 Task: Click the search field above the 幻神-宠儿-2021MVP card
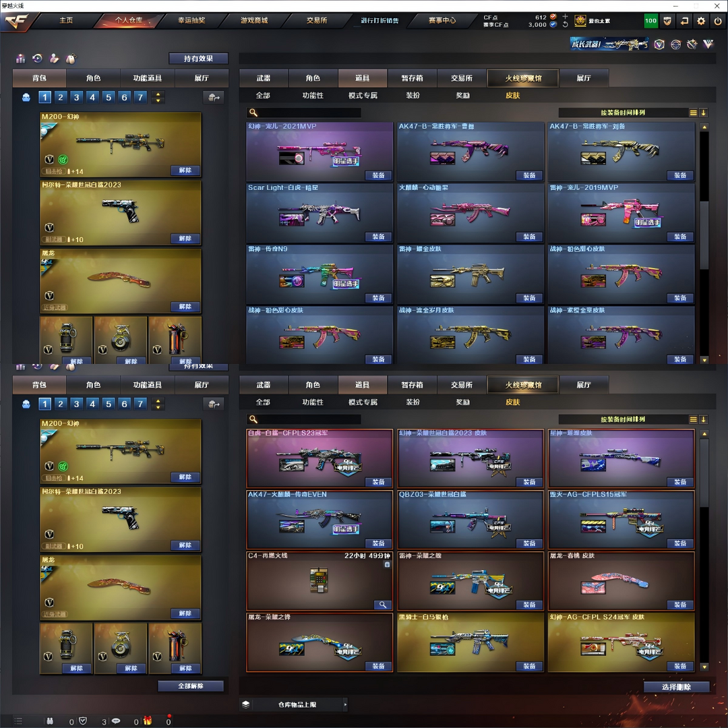(x=304, y=113)
